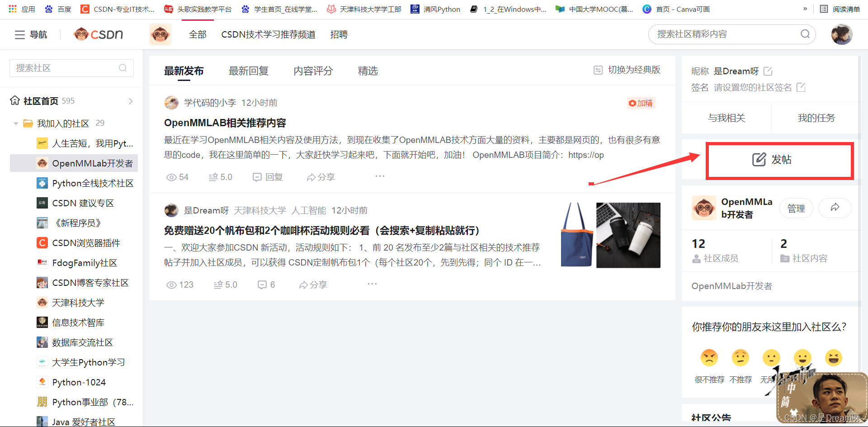Select CSDN 建议专区
868x427 pixels.
coord(75,203)
